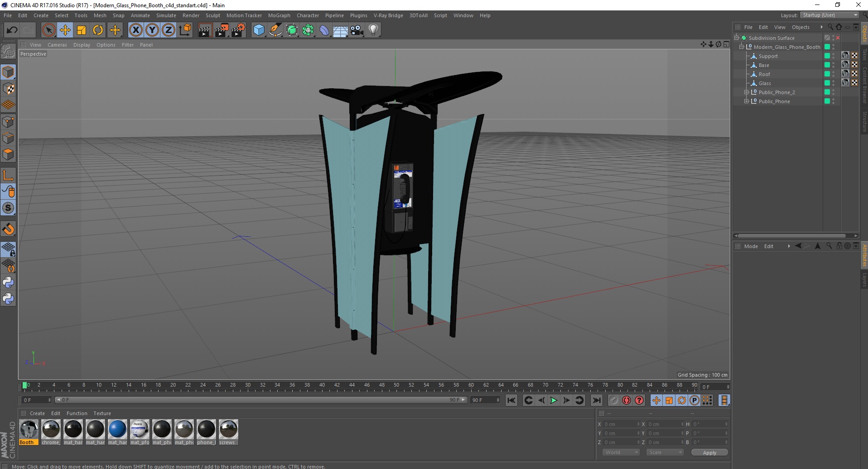Switch the coordinate system icon
The height and width of the screenshot is (469, 868).
click(x=185, y=30)
